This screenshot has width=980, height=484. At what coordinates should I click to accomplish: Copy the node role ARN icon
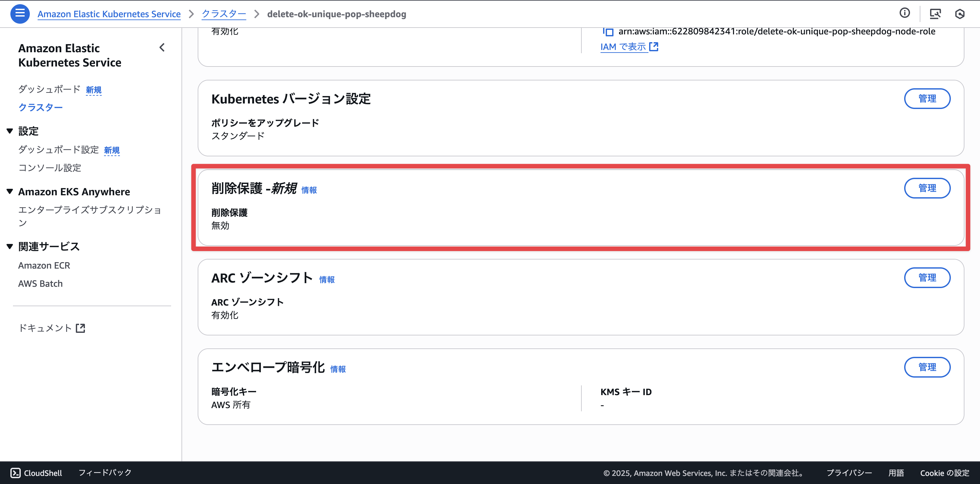click(608, 31)
